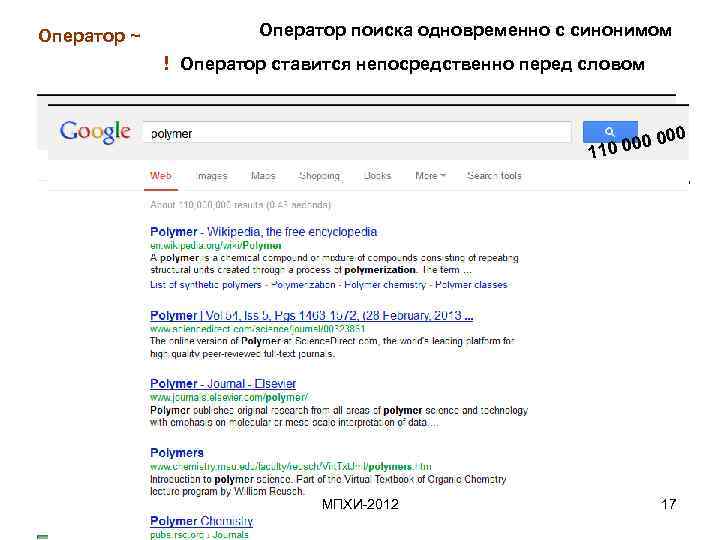Screen dimensions: 720x540
Task: Click the www.sciencedirect.com URL line
Action: pos(258,329)
